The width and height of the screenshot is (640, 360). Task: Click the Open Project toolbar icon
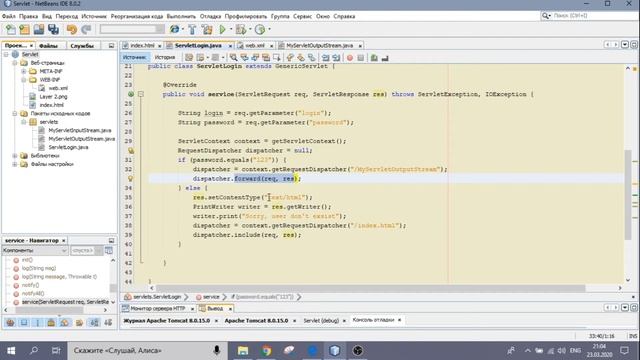coord(39,29)
